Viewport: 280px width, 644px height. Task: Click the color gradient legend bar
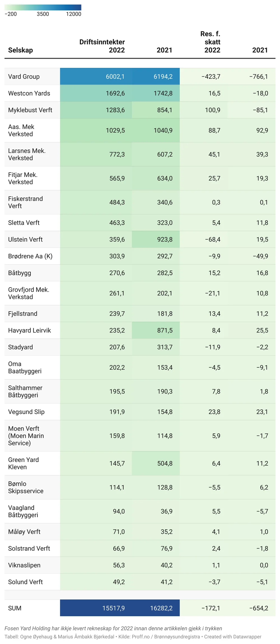pyautogui.click(x=43, y=7)
